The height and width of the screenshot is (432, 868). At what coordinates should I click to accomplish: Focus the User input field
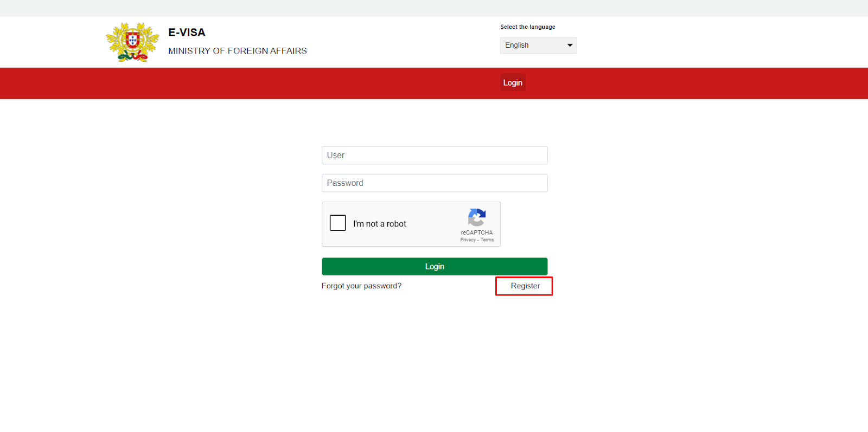pos(435,155)
